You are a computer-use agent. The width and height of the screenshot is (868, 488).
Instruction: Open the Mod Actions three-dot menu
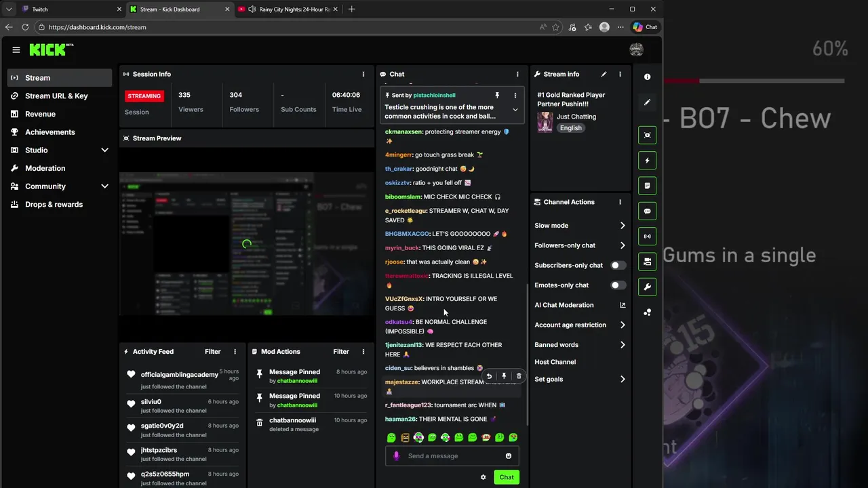pos(363,352)
